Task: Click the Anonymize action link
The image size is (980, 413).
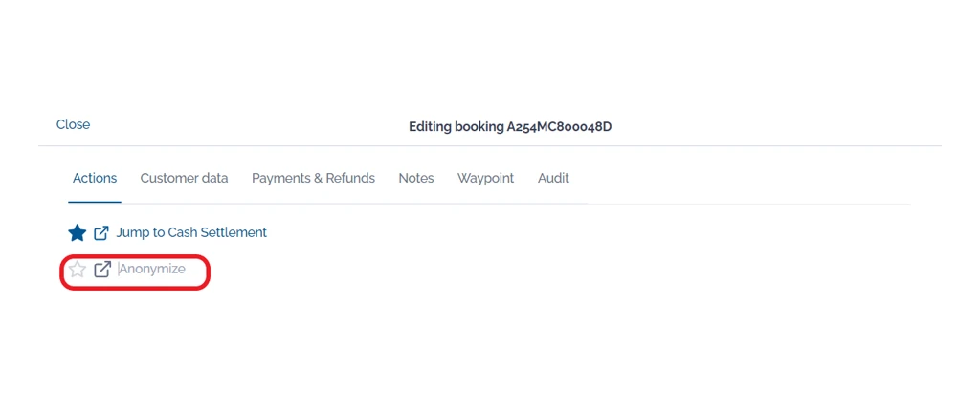Action: coord(152,269)
